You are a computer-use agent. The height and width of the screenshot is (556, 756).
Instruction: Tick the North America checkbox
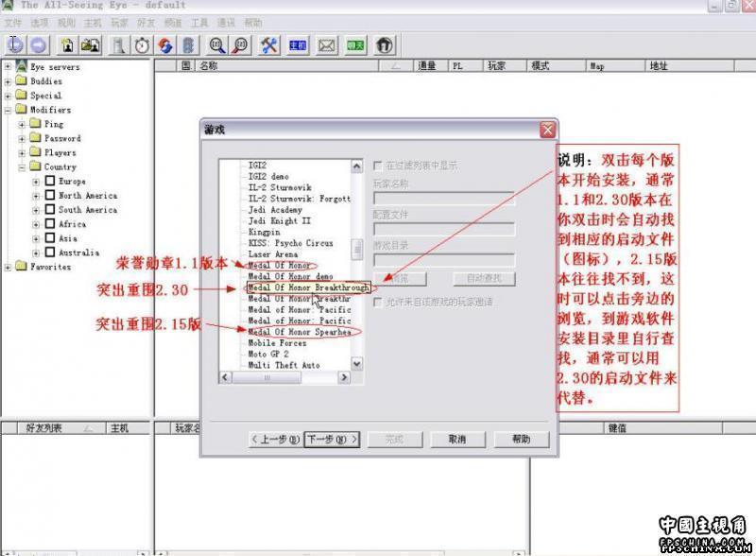point(50,195)
